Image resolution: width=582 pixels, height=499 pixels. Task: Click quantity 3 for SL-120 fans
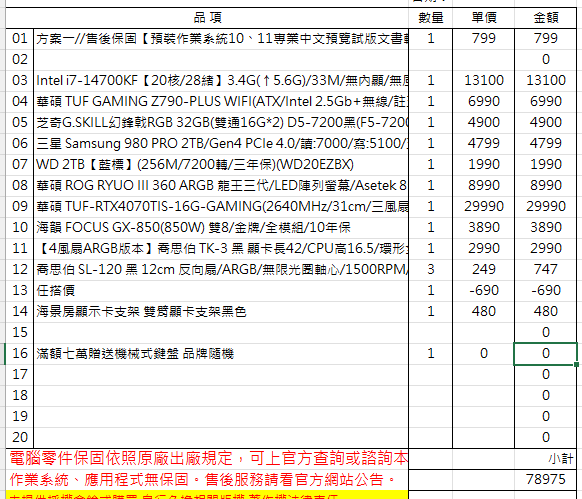coord(431,269)
